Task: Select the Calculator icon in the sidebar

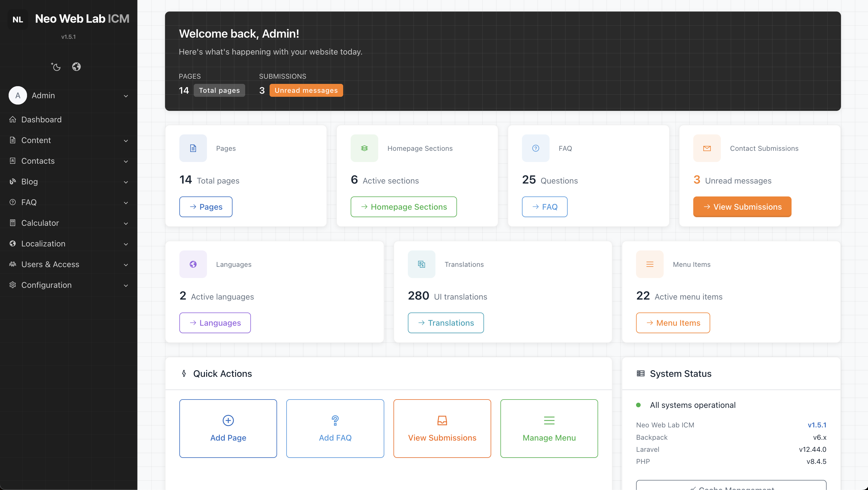Action: click(x=12, y=223)
